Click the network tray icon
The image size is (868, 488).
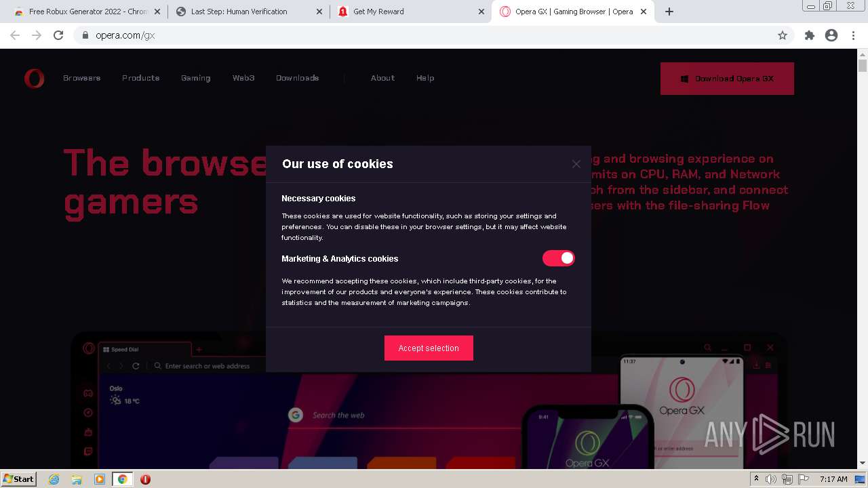click(787, 479)
